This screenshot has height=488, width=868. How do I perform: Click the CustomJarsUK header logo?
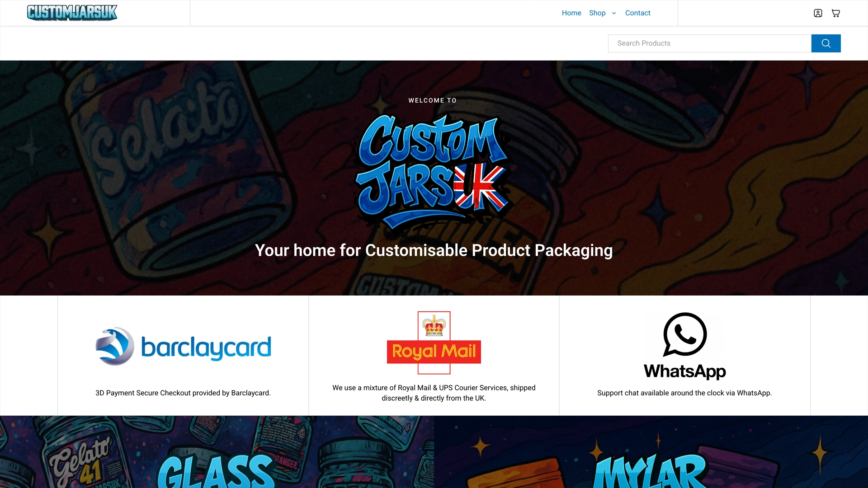(72, 13)
